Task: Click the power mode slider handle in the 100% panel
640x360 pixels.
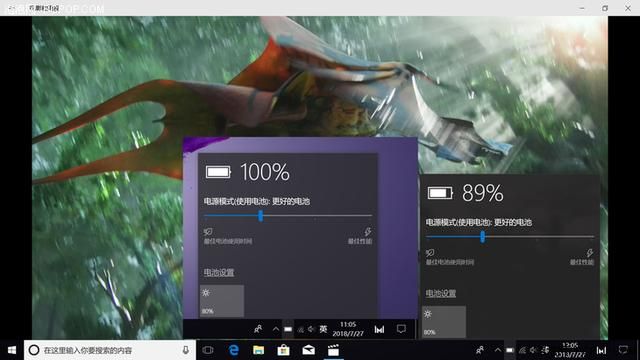Action: pos(260,216)
